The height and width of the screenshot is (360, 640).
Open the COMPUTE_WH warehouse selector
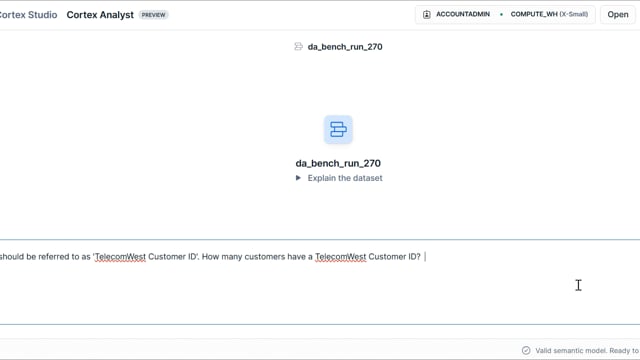549,14
